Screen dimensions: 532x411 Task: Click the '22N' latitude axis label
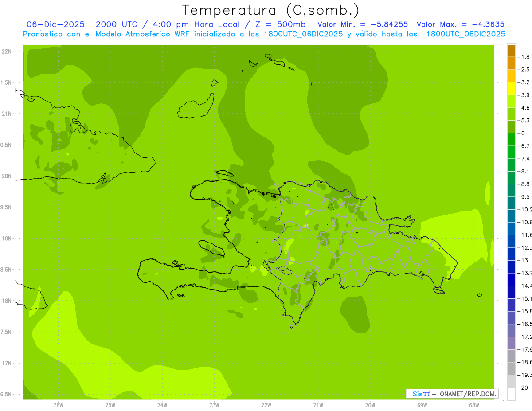tap(7, 51)
